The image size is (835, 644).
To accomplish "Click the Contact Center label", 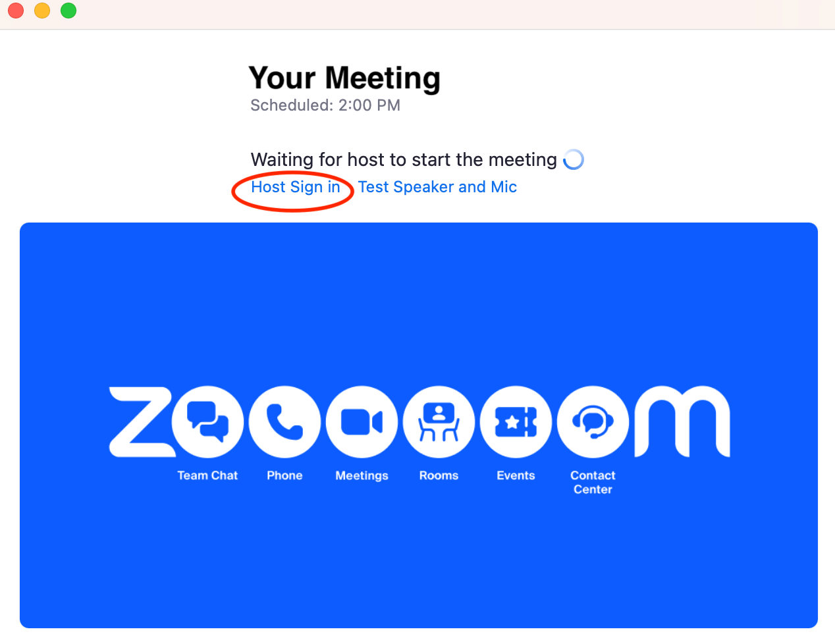I will tap(593, 482).
